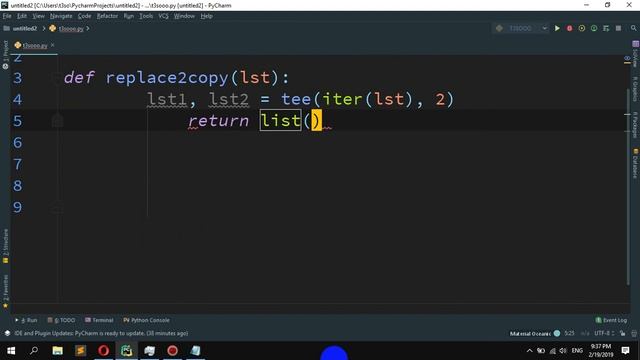Select the untitled2 breadcrumb folder
640x360 pixels.
(x=20, y=29)
